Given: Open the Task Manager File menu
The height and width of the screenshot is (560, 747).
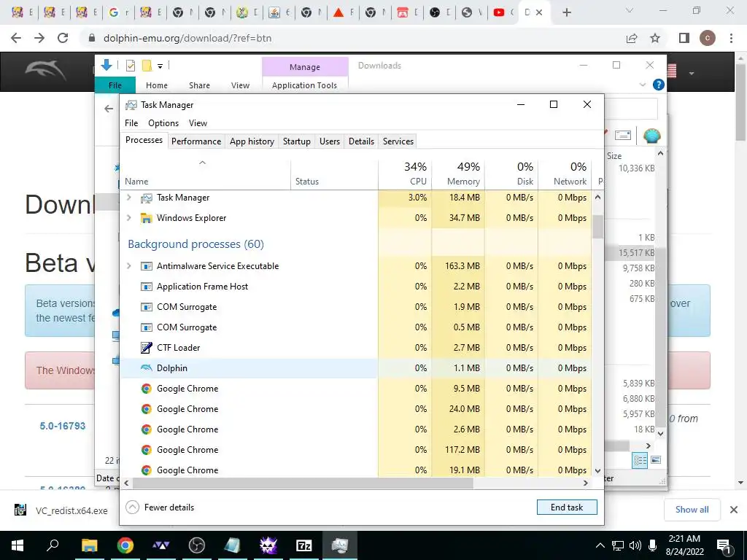Looking at the screenshot, I should [131, 122].
